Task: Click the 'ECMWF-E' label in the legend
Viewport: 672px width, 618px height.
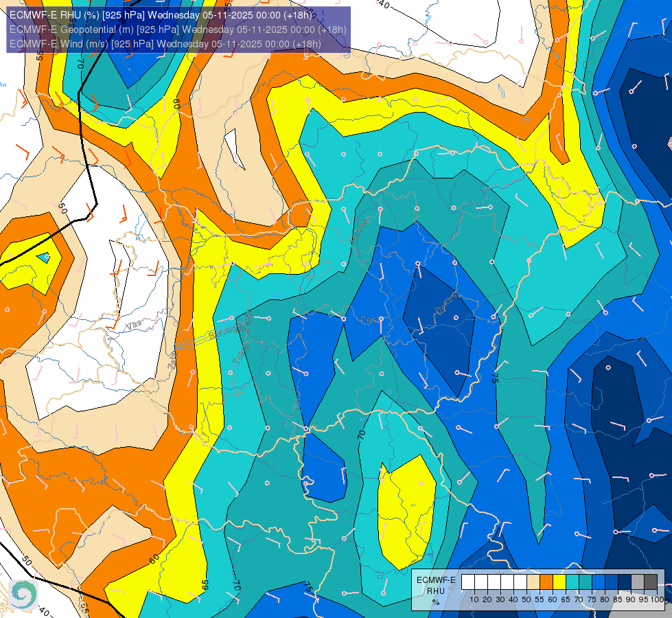Action: [437, 580]
